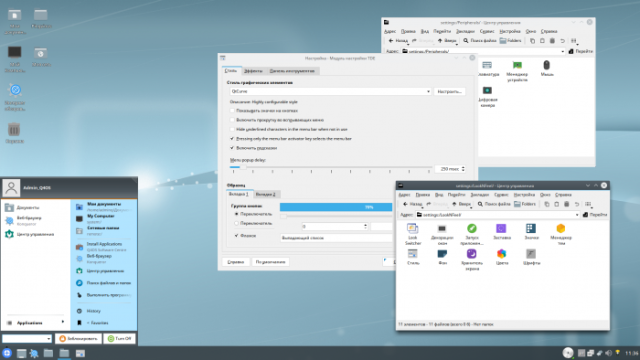
Task: Open address dropdown arrow in Peripherals window
Action: [x=562, y=51]
